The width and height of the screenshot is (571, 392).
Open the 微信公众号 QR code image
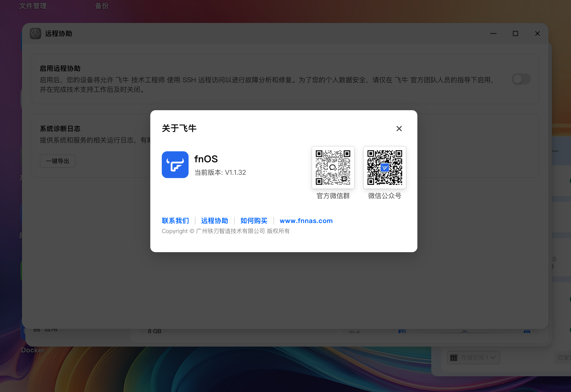[x=385, y=168]
